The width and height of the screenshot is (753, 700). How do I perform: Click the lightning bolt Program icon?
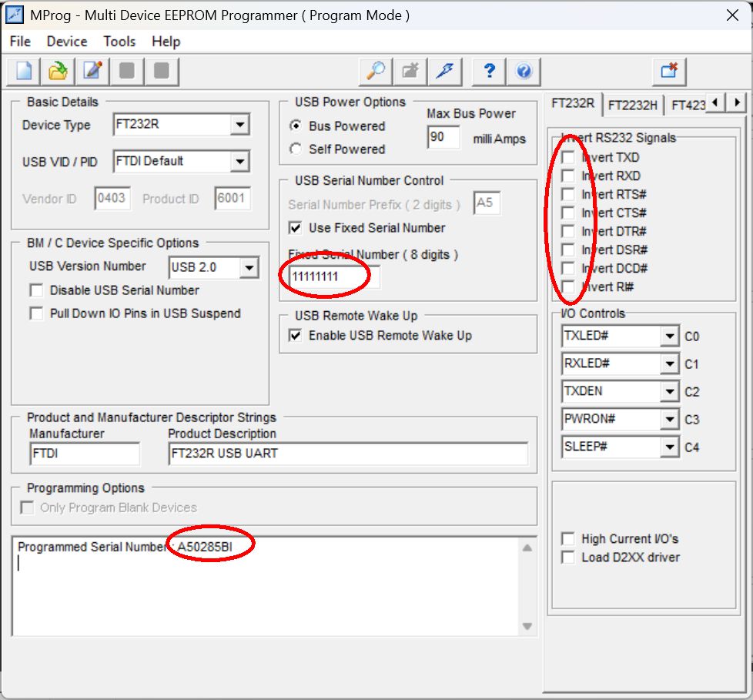pos(445,72)
